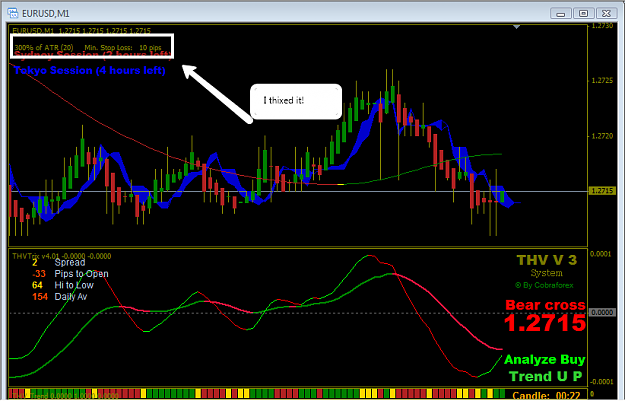Click the 1.2715 current price tag
The height and width of the screenshot is (401, 625).
click(602, 191)
